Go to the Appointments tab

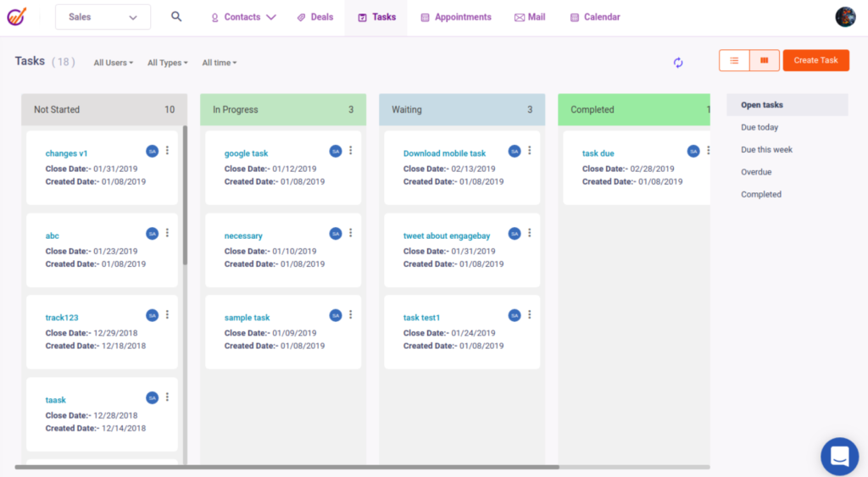(456, 17)
